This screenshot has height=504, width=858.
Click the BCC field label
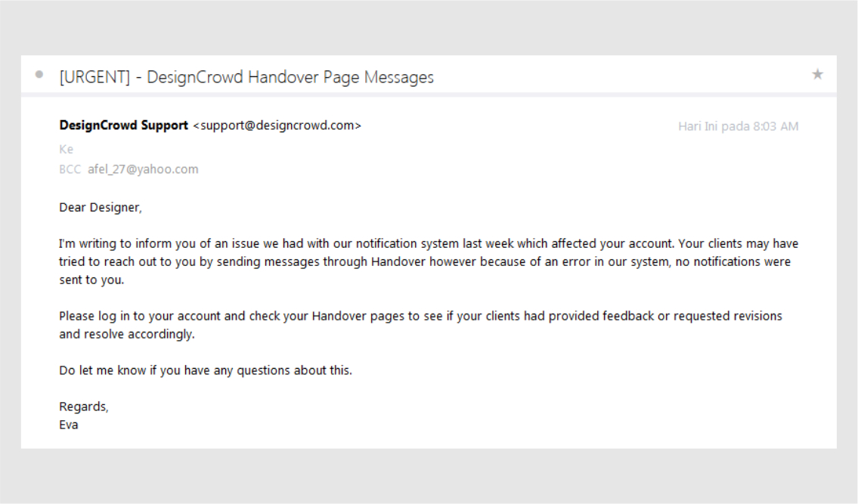[70, 169]
